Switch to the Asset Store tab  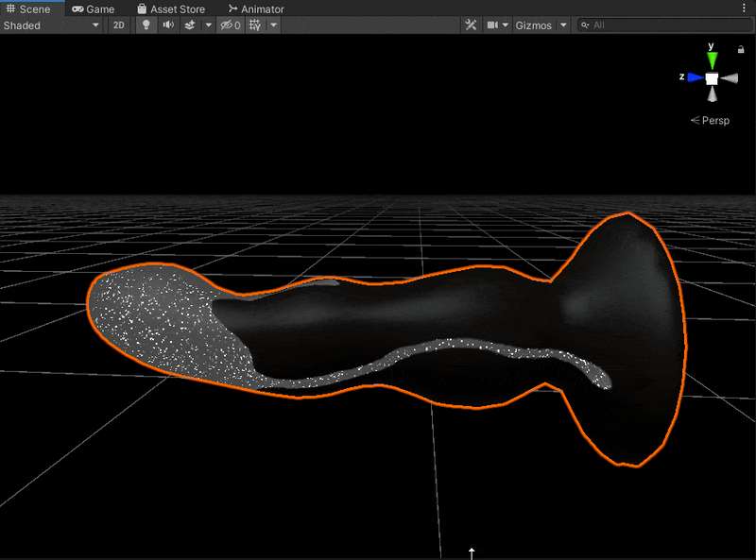(x=171, y=8)
